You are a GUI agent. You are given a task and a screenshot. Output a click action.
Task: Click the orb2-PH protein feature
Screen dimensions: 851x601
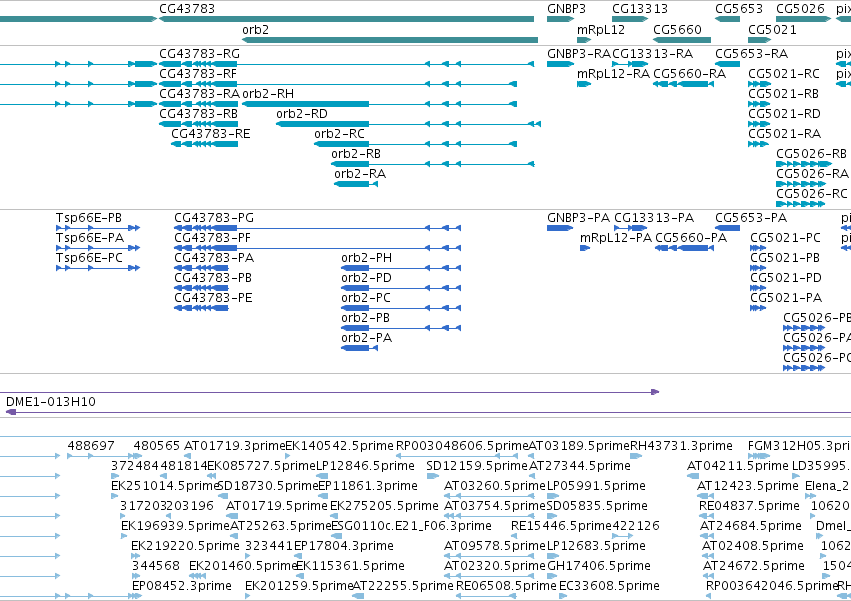[x=401, y=268]
